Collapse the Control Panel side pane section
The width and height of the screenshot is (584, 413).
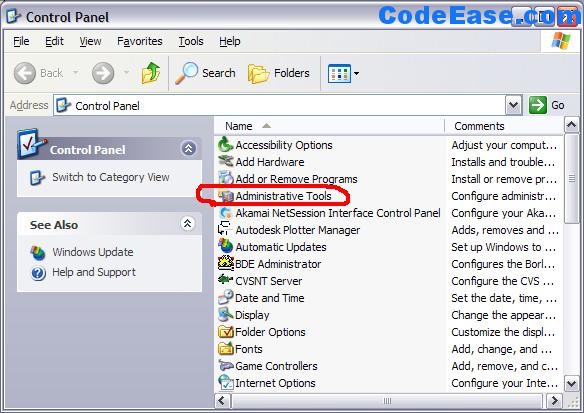pyautogui.click(x=188, y=149)
